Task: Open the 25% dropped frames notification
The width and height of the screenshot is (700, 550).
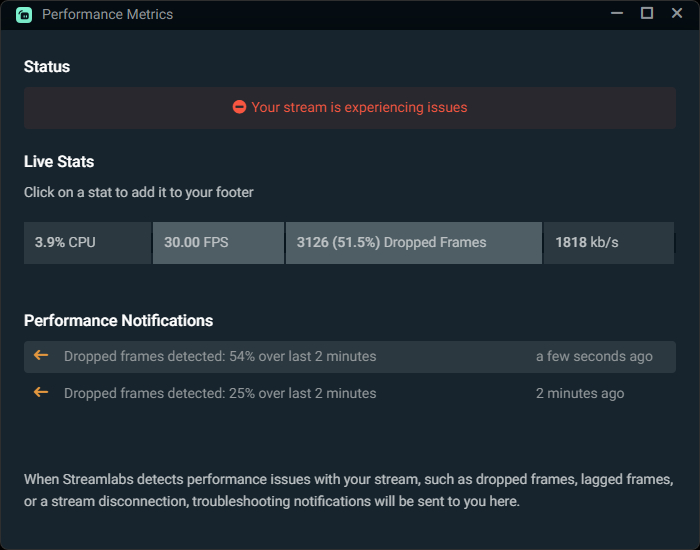Action: [x=220, y=394]
